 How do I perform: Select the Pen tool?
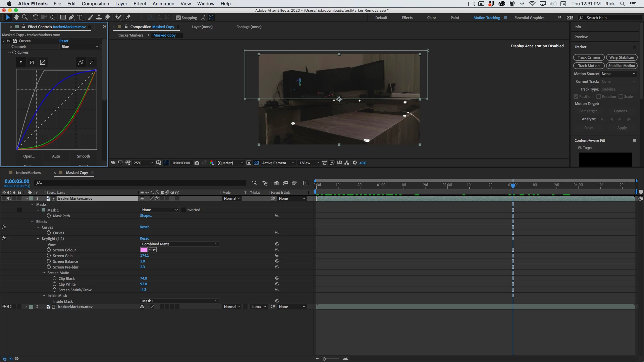pyautogui.click(x=71, y=17)
